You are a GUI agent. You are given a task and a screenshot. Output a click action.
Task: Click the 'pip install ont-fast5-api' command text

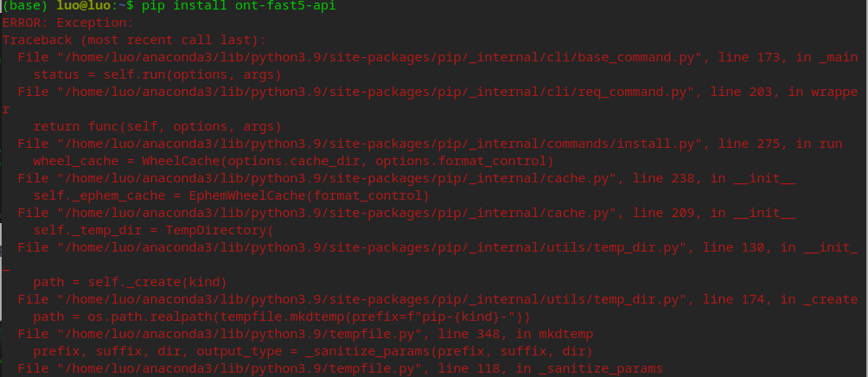pyautogui.click(x=239, y=7)
